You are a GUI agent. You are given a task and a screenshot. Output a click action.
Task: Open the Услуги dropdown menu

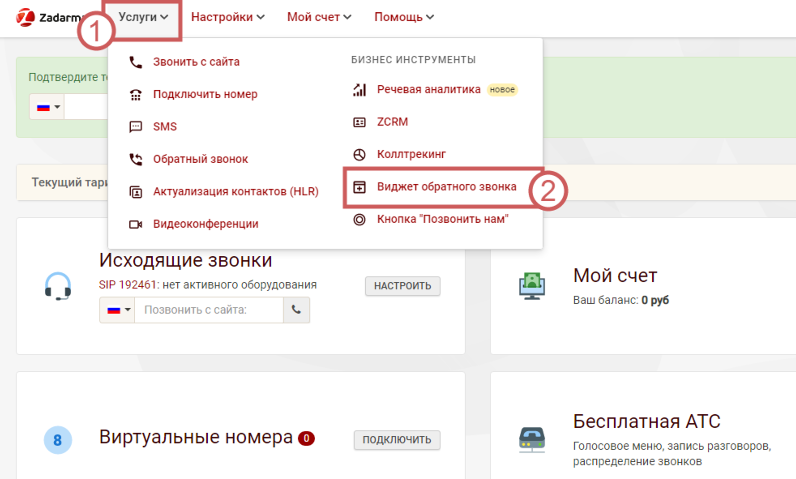tap(142, 17)
